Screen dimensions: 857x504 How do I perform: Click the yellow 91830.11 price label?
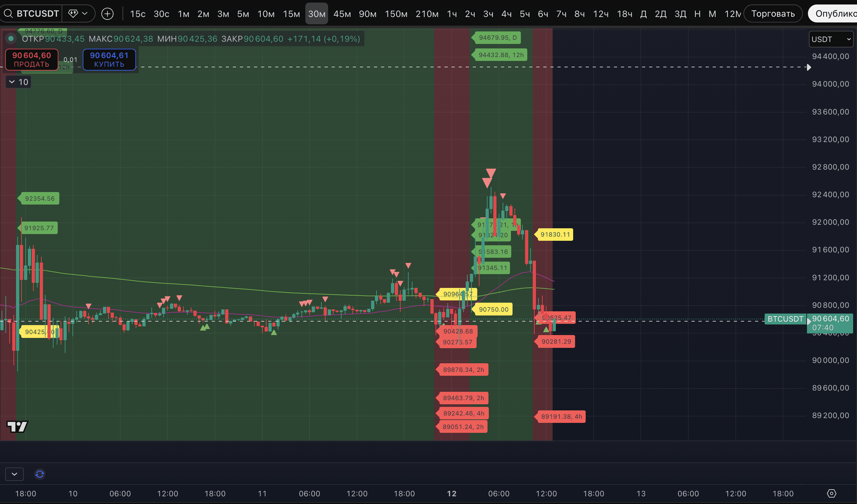[x=555, y=234]
